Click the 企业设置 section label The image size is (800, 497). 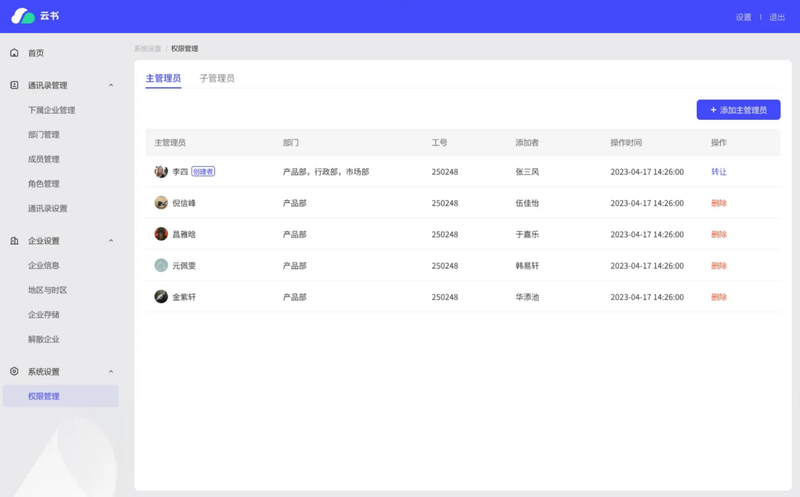click(44, 241)
